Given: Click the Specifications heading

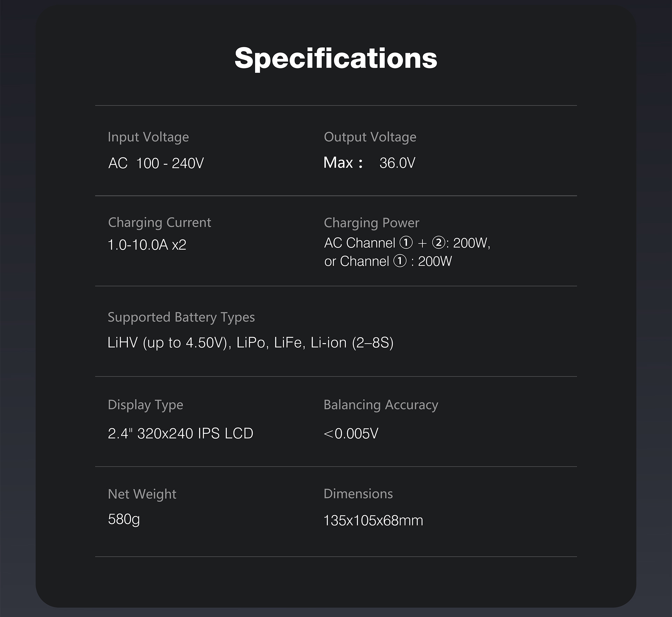Looking at the screenshot, I should point(336,58).
